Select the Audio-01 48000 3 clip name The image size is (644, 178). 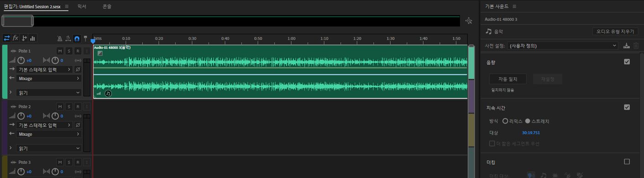coord(112,47)
